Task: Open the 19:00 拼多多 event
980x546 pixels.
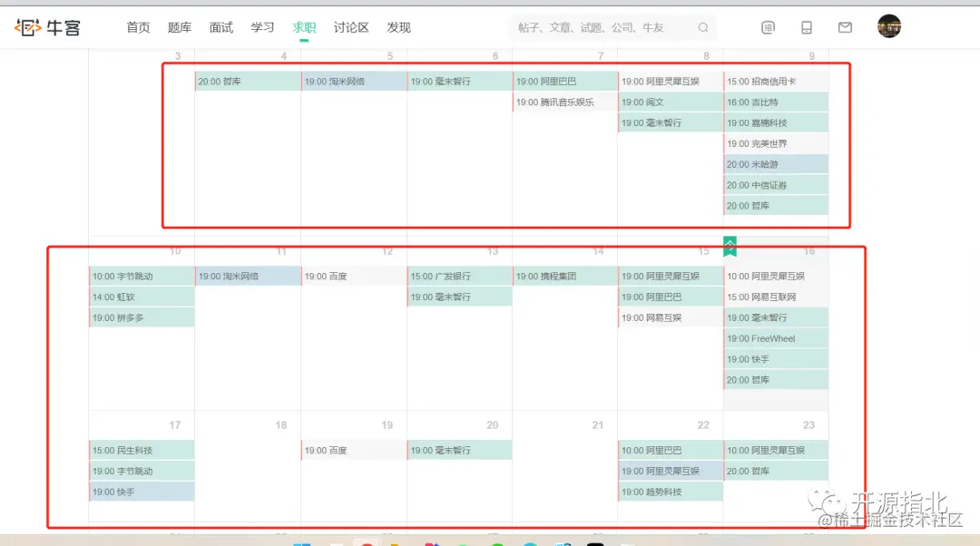Action: [142, 317]
